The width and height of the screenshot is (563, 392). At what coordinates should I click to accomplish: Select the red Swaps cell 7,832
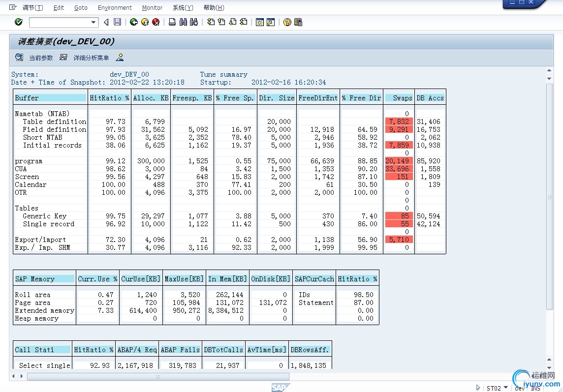point(399,121)
